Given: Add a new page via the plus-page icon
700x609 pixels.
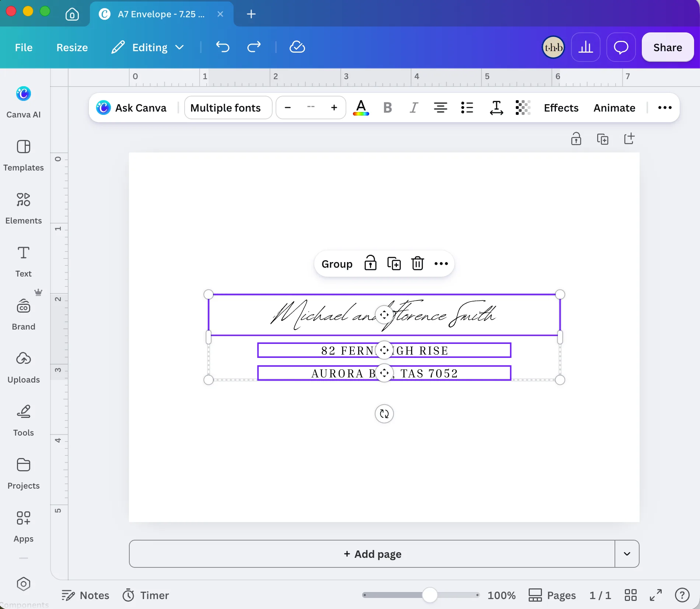Looking at the screenshot, I should [629, 139].
